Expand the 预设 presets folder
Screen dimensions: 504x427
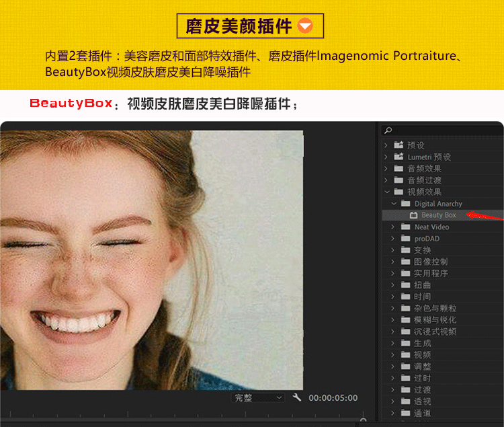[386, 145]
